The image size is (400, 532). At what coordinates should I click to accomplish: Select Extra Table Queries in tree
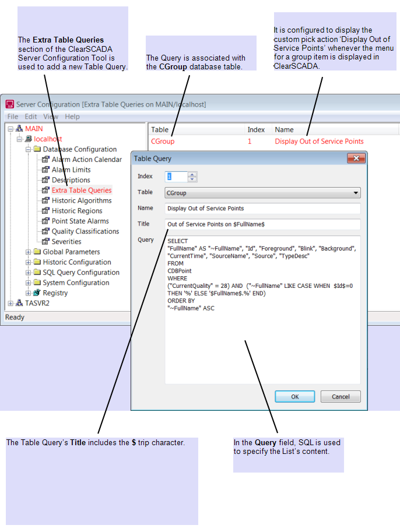(82, 191)
